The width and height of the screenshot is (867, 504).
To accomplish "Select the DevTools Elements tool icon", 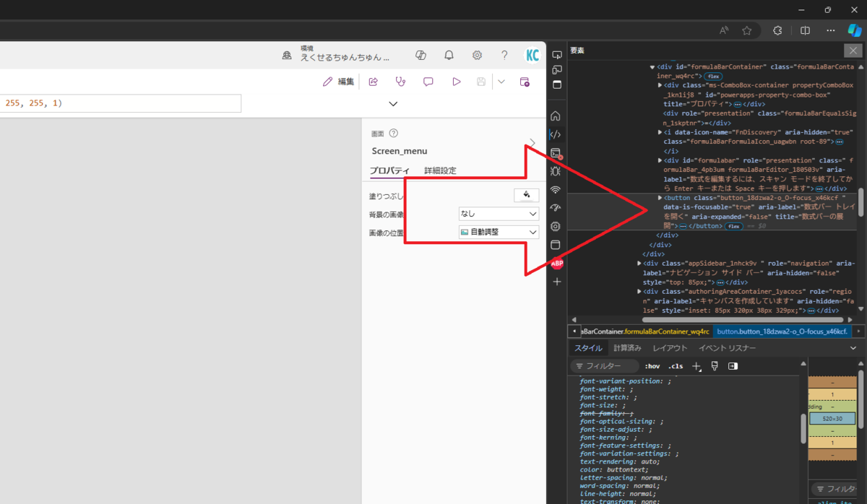I will (x=556, y=134).
